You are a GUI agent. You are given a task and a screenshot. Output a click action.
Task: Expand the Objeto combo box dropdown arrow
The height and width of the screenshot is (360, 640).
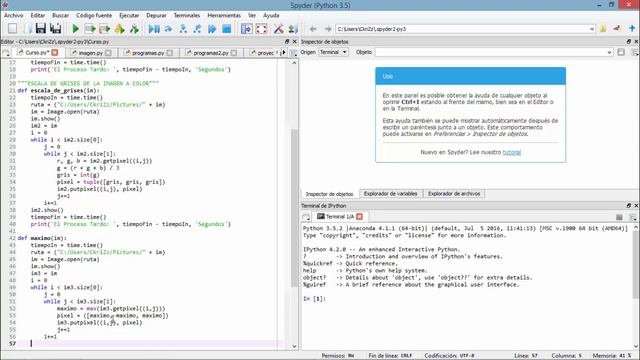(609, 52)
